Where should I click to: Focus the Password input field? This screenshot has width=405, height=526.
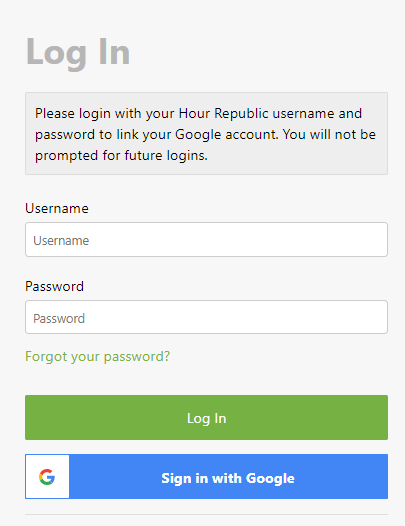206,317
